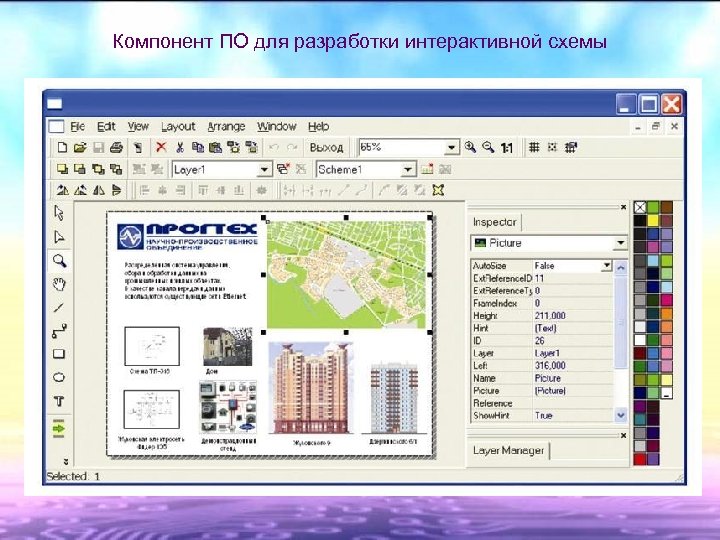Image resolution: width=720 pixels, height=540 pixels.
Task: Open the Help menu
Action: coord(319,126)
